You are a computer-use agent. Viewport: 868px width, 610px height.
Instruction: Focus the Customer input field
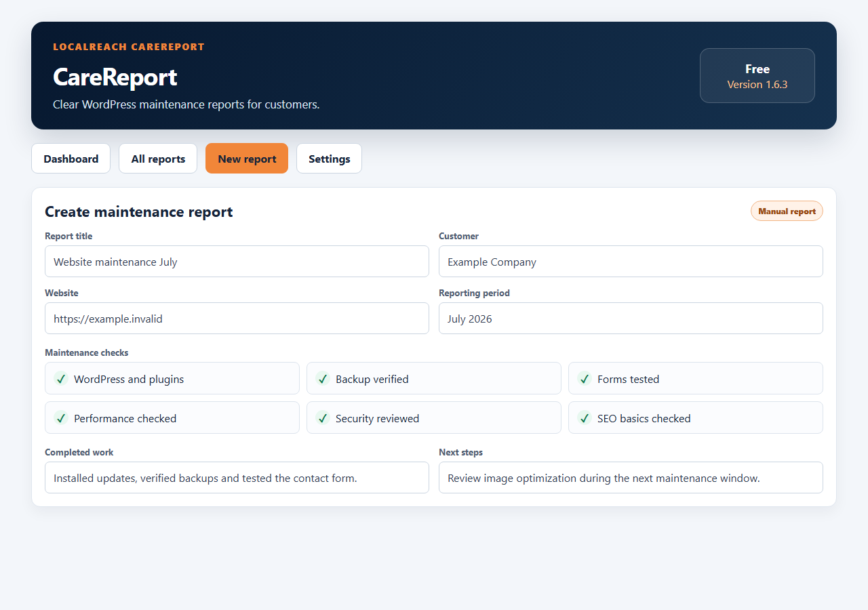click(631, 261)
